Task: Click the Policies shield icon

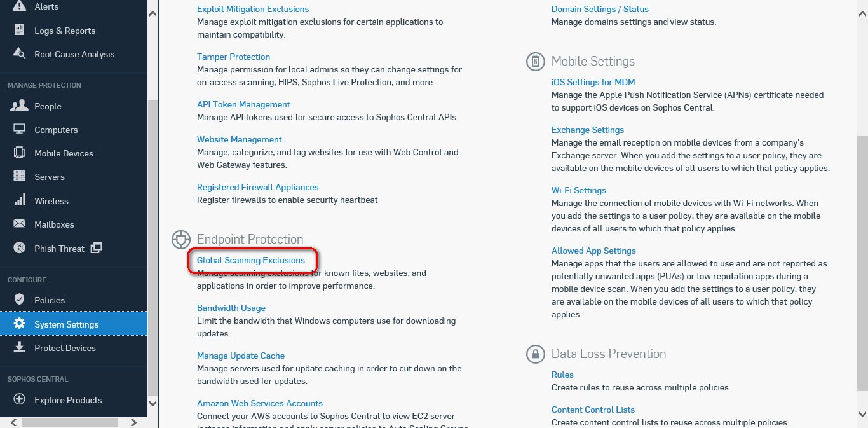Action: (20, 300)
